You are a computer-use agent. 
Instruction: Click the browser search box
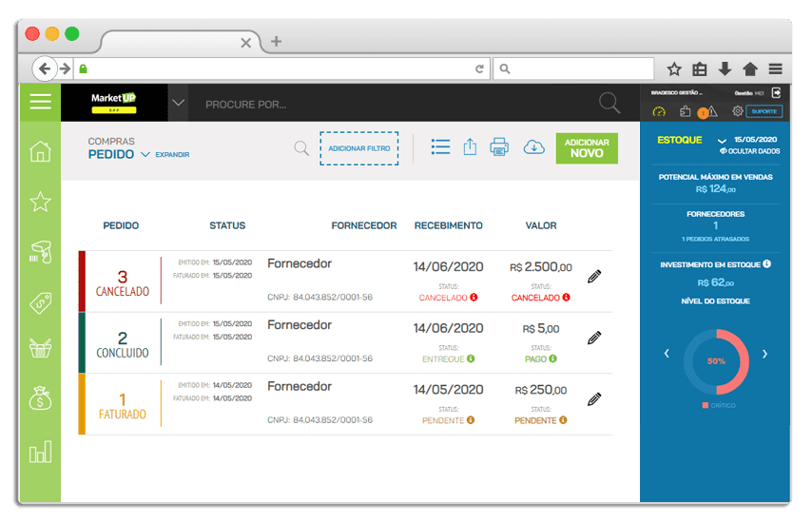pyautogui.click(x=573, y=68)
